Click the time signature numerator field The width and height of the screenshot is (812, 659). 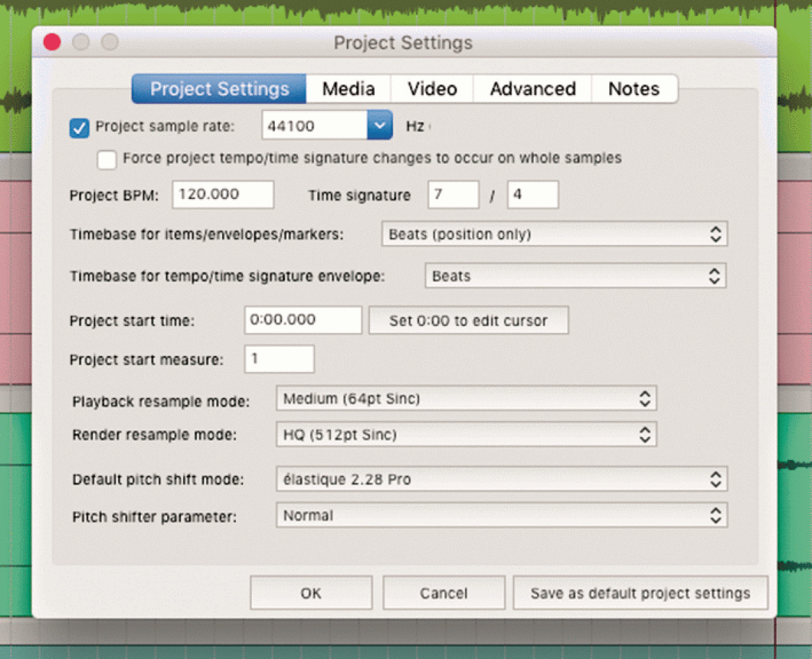(x=453, y=195)
